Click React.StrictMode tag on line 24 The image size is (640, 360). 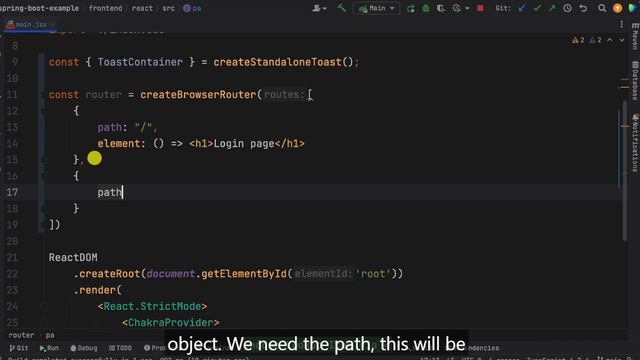(x=152, y=306)
